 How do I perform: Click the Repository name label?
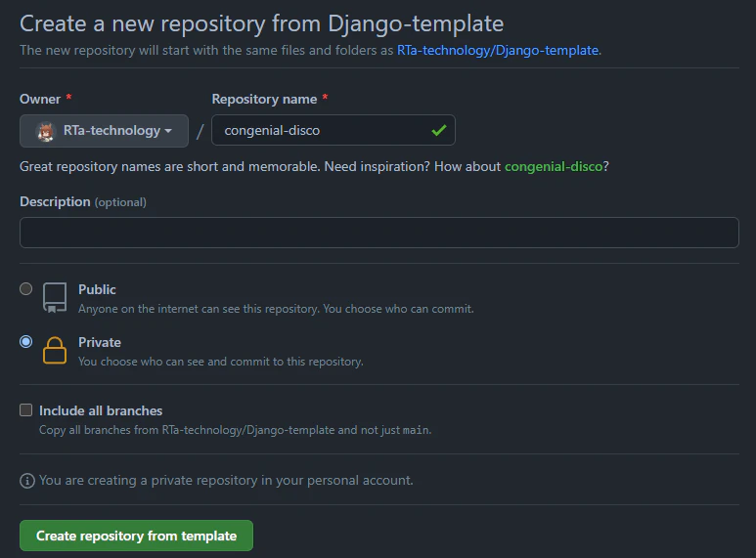[x=264, y=100]
